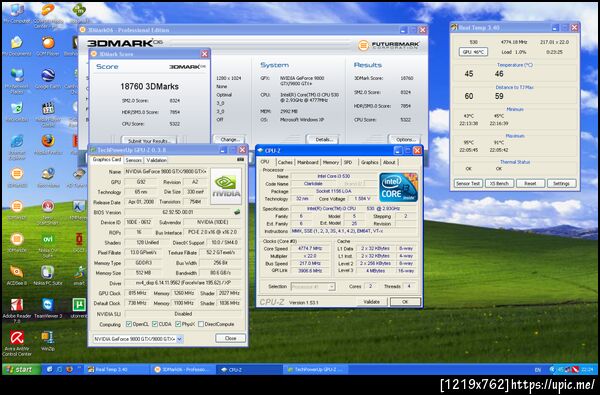Click Close button in GPU-Z
Image resolution: width=600 pixels, height=395 pixels.
[230, 338]
